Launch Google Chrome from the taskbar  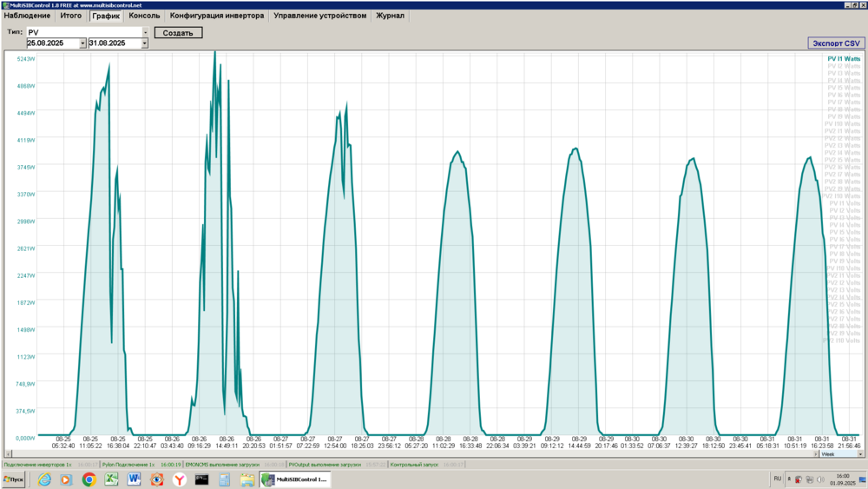[89, 479]
